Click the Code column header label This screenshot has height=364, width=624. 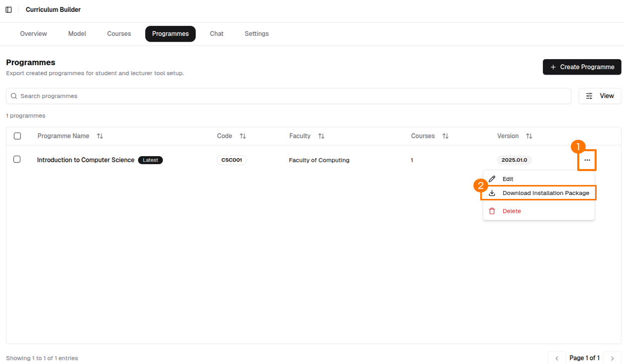tap(225, 136)
